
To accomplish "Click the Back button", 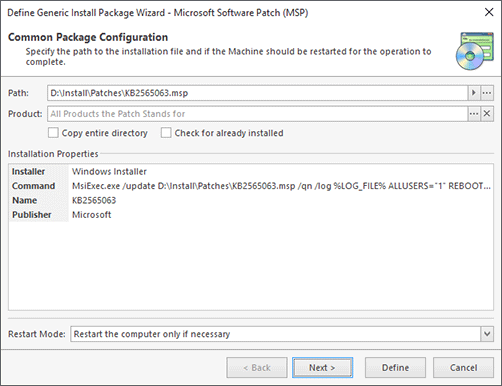I will tap(257, 368).
